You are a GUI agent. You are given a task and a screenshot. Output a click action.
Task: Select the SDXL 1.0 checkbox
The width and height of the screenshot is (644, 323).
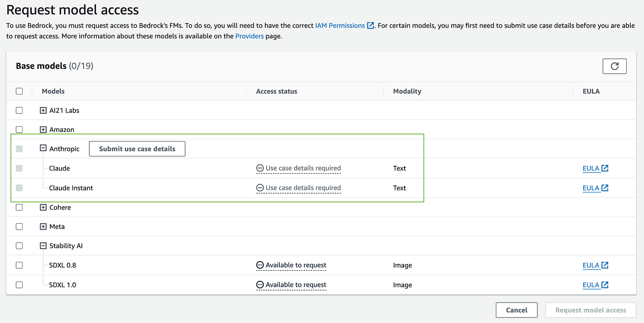tap(19, 285)
